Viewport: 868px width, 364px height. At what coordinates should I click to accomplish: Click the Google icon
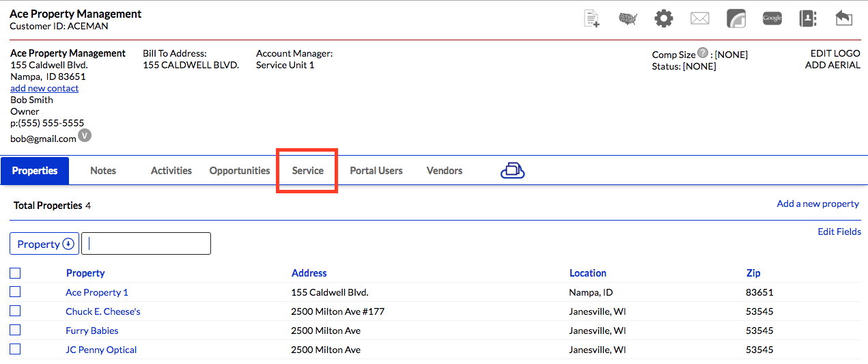[x=772, y=18]
